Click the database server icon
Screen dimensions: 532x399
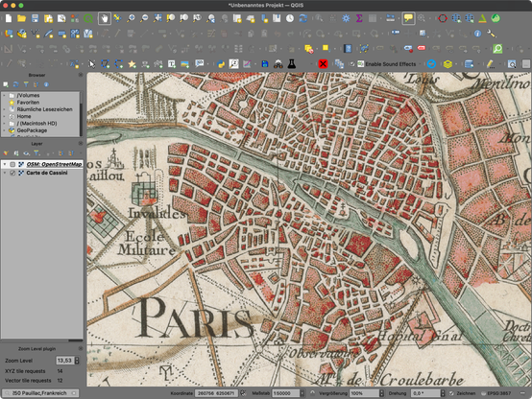tap(469, 63)
